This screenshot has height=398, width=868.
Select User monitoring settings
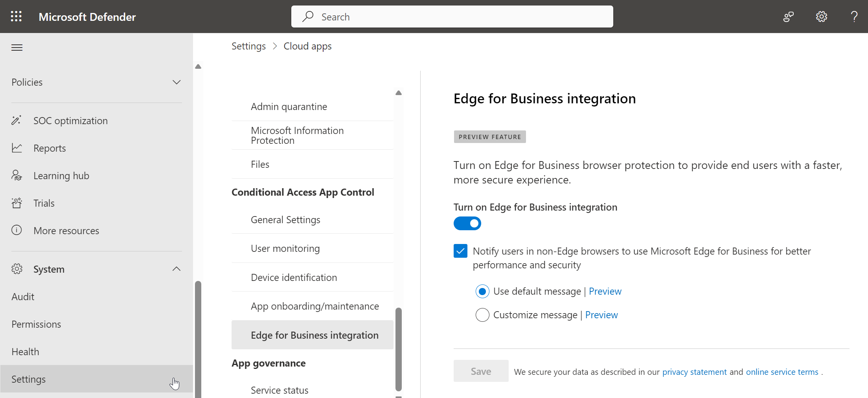(313, 248)
